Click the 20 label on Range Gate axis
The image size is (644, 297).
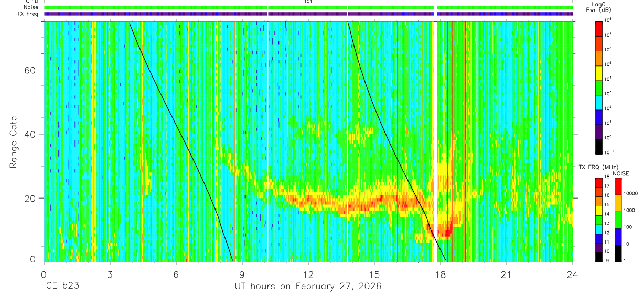click(x=30, y=198)
